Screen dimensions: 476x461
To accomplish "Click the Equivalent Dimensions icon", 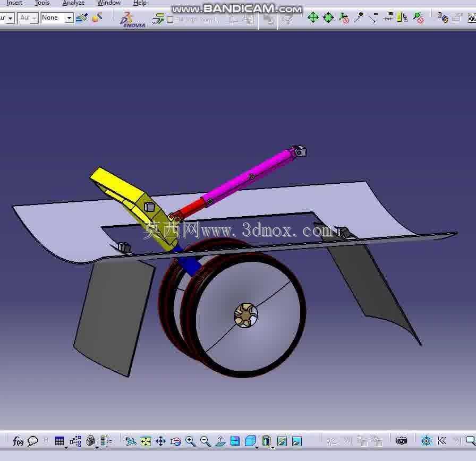I will [106, 441].
